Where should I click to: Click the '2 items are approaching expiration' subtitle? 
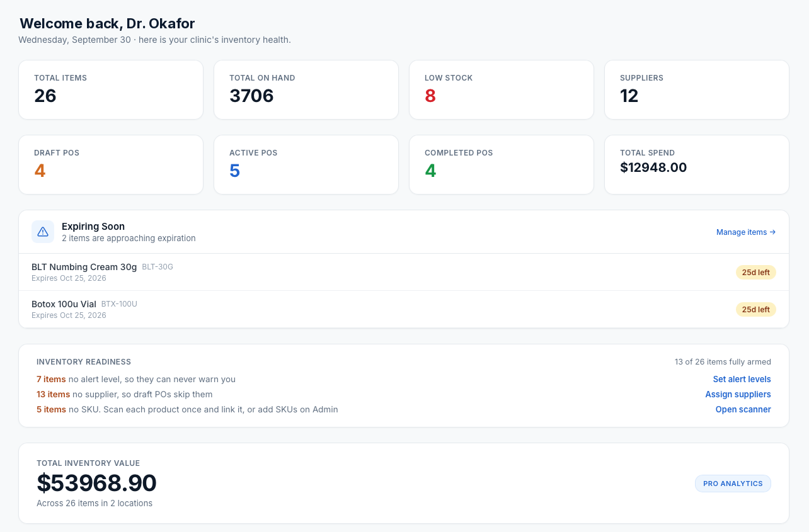tap(129, 238)
